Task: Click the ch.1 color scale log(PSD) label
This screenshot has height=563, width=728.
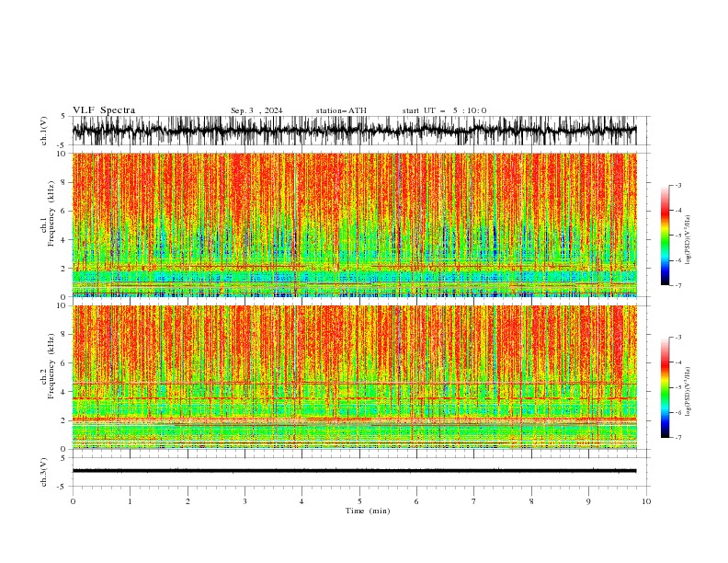Action: [x=688, y=240]
